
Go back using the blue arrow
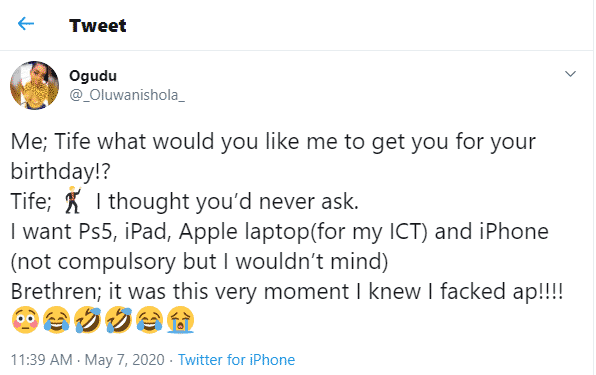click(26, 24)
